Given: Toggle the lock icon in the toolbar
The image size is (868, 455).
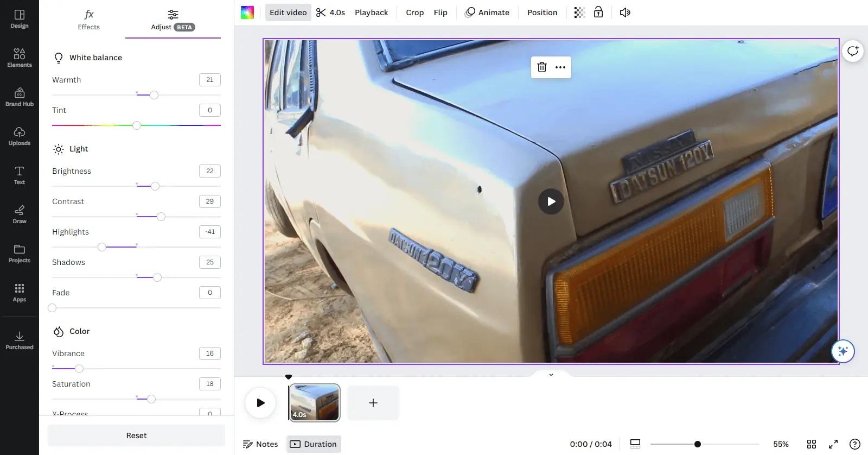Looking at the screenshot, I should [598, 12].
